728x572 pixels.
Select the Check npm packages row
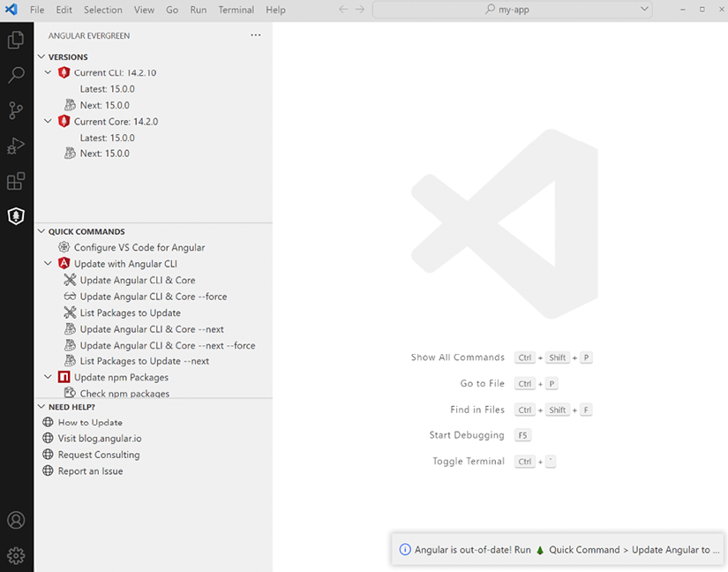(x=154, y=392)
